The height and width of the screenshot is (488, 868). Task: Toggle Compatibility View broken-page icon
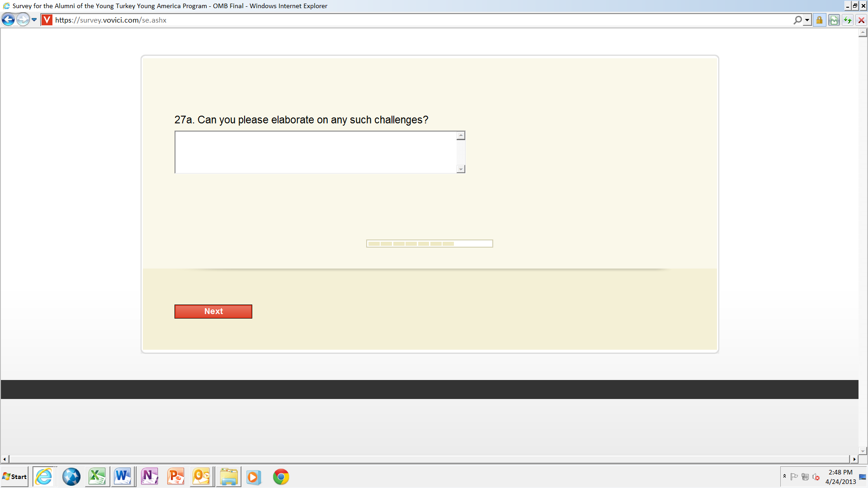click(834, 20)
